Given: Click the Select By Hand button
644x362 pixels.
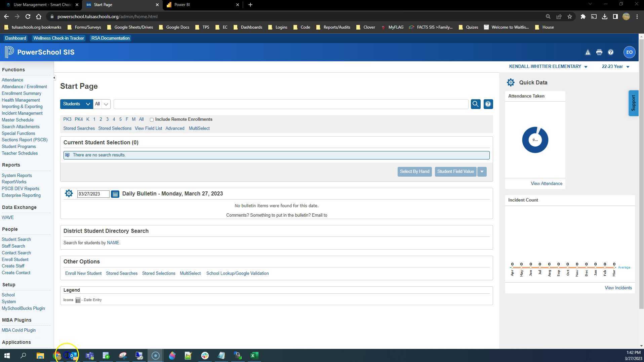Looking at the screenshot, I should tap(414, 172).
